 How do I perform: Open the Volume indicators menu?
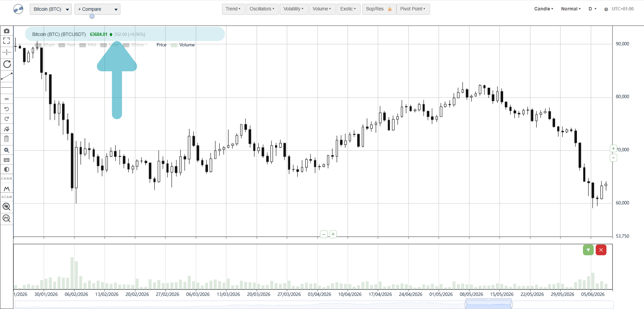click(x=322, y=9)
